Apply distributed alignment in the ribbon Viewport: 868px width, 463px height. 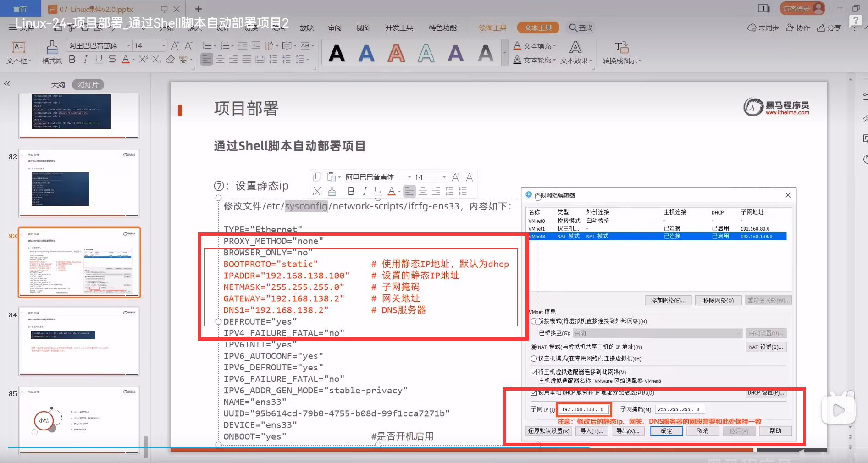260,60
